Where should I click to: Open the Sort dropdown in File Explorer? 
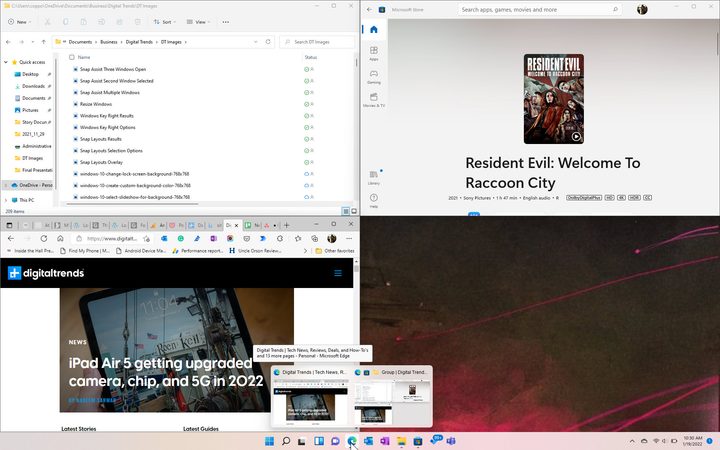point(164,22)
